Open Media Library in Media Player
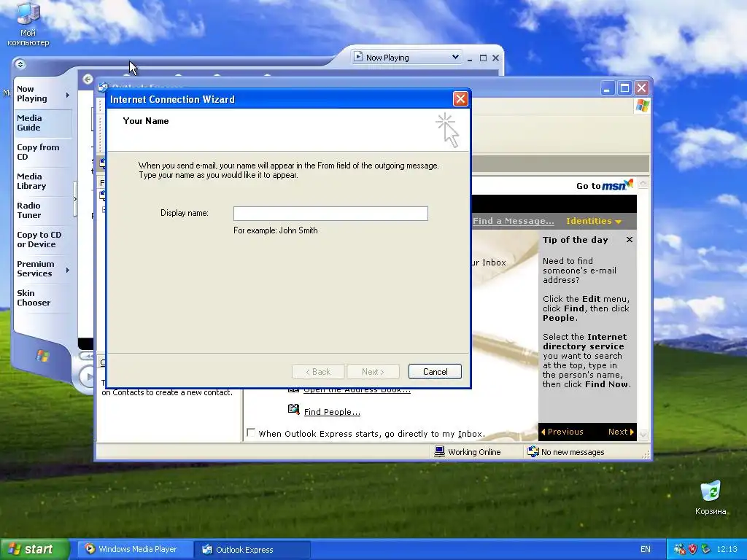 click(x=31, y=182)
